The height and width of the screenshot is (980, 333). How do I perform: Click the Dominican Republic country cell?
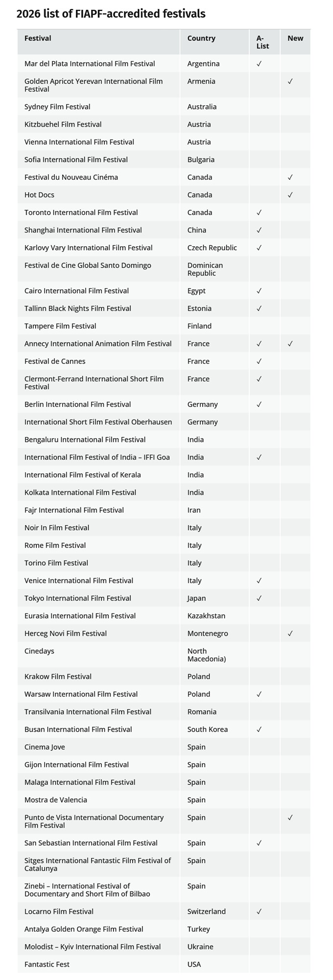click(x=205, y=269)
